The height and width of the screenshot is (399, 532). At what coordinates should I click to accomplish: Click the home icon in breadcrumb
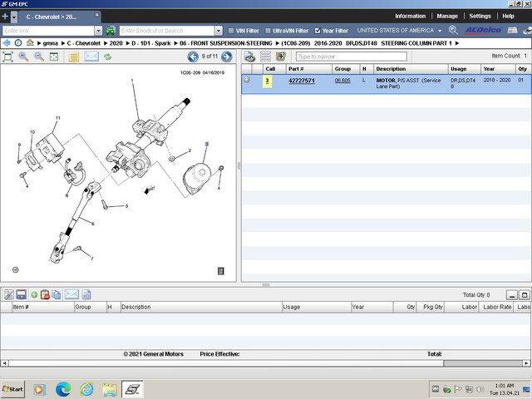(x=30, y=42)
